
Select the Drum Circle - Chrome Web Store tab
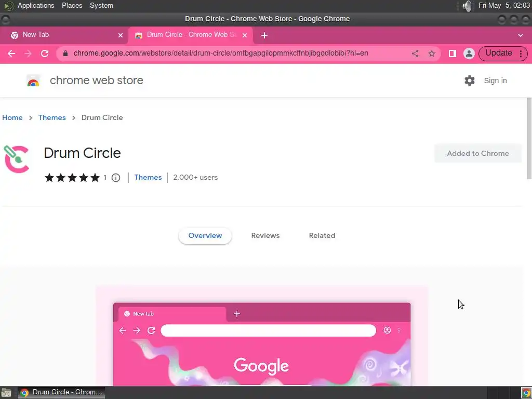click(x=191, y=35)
